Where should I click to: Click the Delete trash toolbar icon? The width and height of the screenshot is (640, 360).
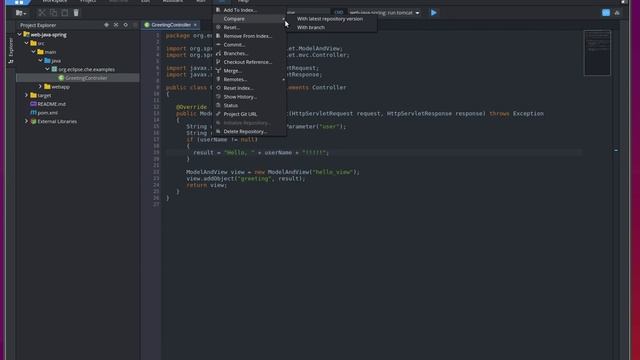click(x=76, y=13)
